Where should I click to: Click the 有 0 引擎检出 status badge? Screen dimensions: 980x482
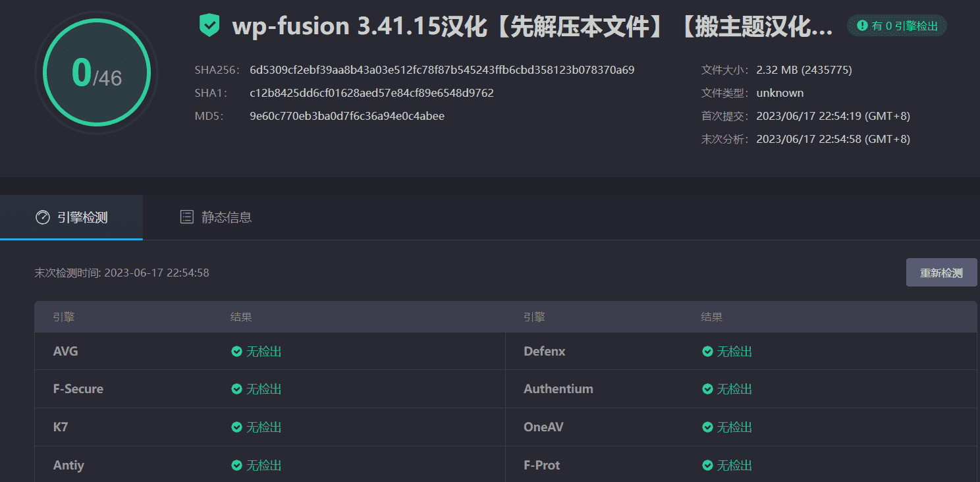[897, 26]
